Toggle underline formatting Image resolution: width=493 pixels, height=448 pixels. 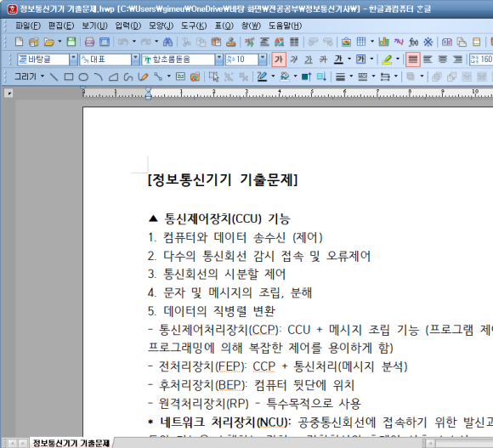pos(309,60)
